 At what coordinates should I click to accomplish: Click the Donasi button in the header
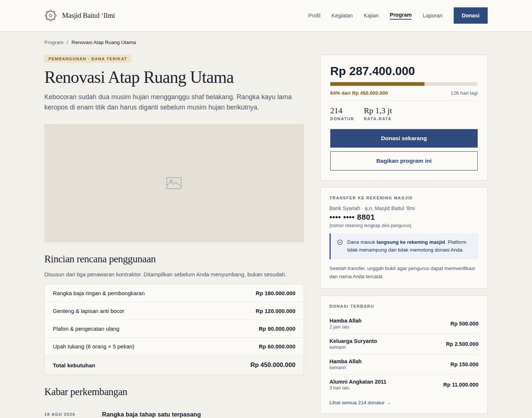click(470, 16)
